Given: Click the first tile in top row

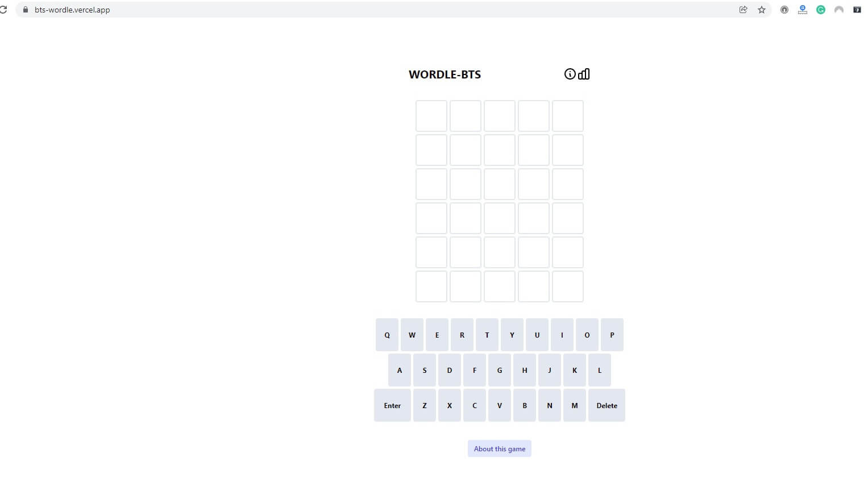Looking at the screenshot, I should pyautogui.click(x=431, y=116).
